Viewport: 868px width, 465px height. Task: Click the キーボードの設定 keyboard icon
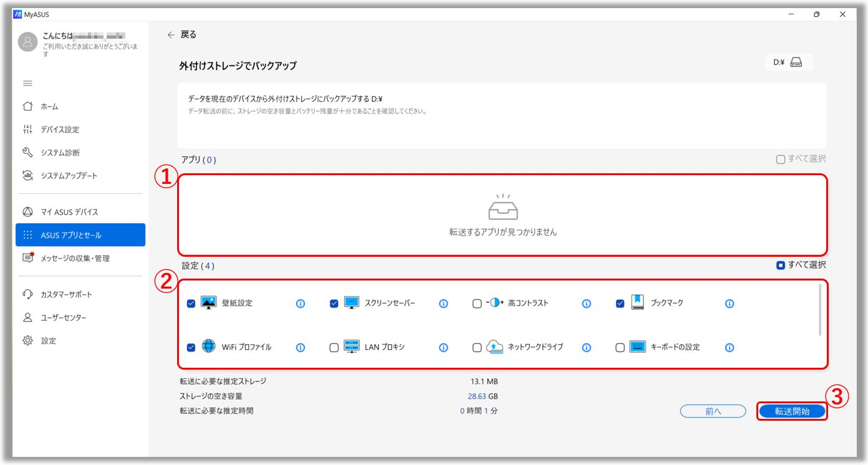(637, 347)
